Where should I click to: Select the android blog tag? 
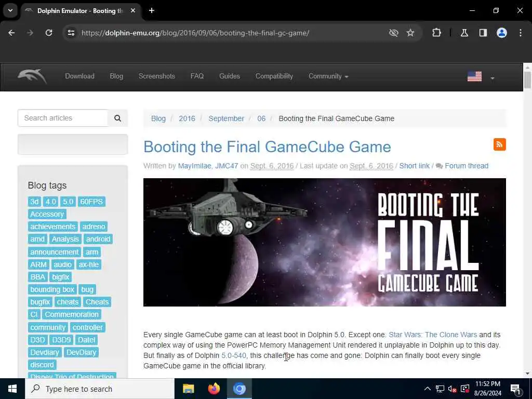(x=98, y=239)
